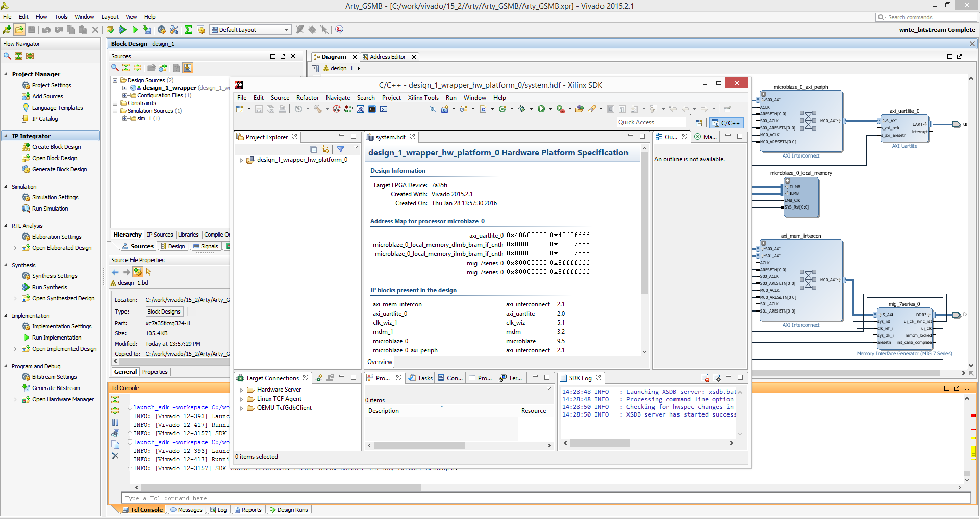980x519 pixels.
Task: Click the clear X icon in the Tcl Console sidebar
Action: point(115,456)
